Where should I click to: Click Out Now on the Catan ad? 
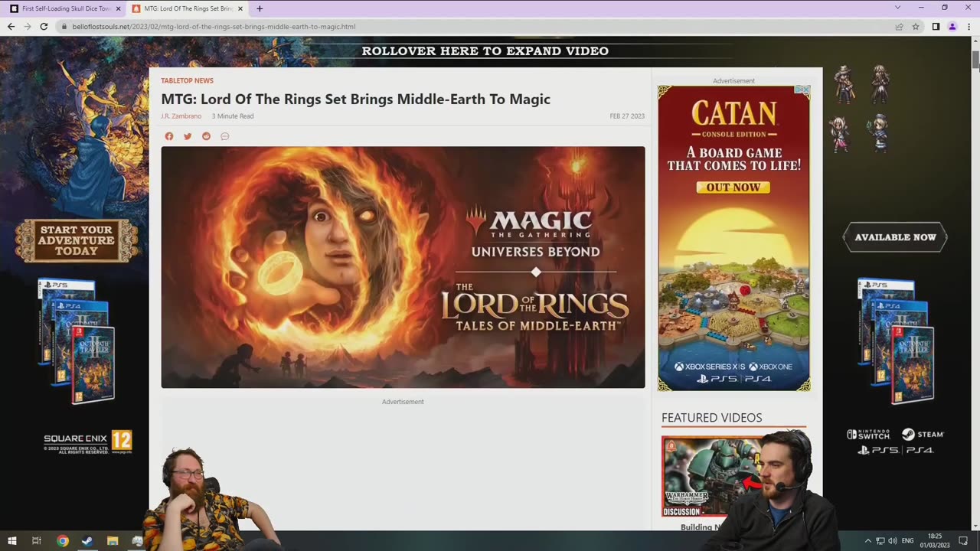click(733, 187)
